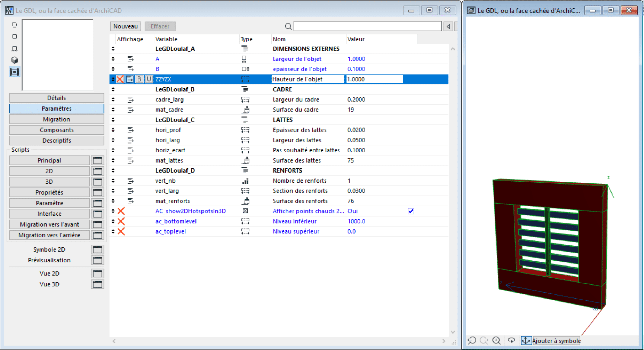Select the parameters list view icon
This screenshot has width=644, height=350.
pos(15,72)
